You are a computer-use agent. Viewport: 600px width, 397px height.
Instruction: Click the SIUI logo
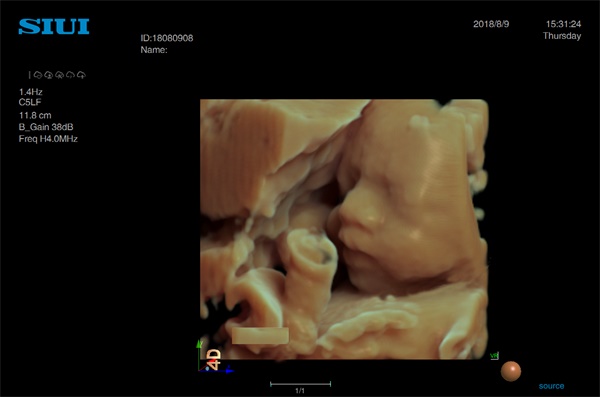54,26
